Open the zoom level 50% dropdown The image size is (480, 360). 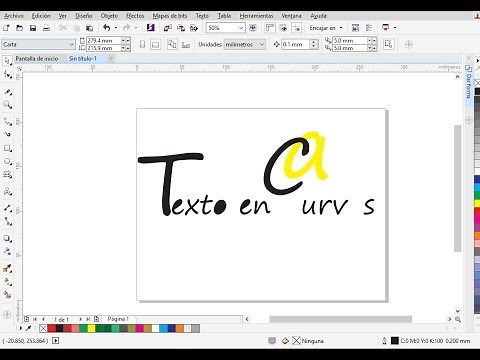241,28
